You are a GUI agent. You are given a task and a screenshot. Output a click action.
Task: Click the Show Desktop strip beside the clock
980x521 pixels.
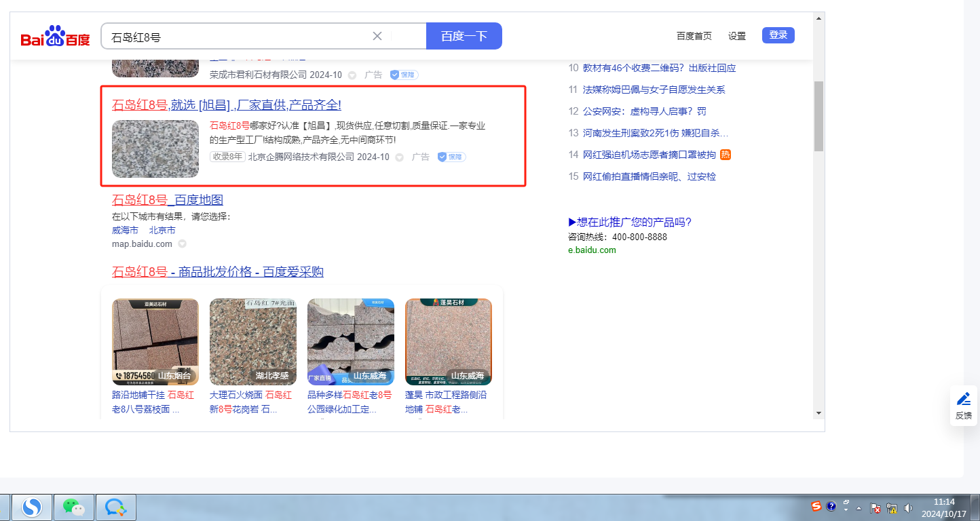click(975, 507)
